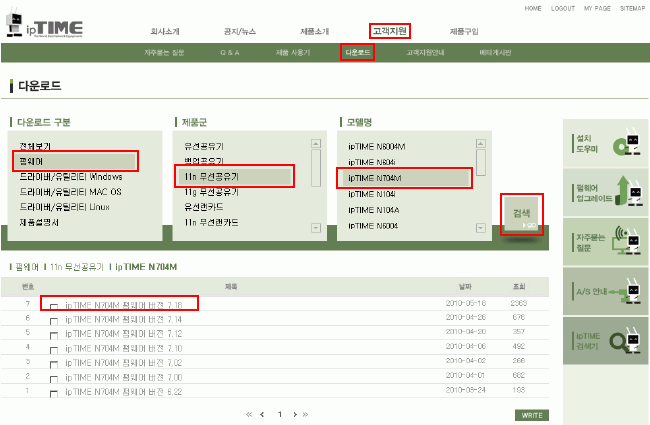Open the A/S 안내 sidebar banner
The height and width of the screenshot is (425, 650).
[x=605, y=291]
